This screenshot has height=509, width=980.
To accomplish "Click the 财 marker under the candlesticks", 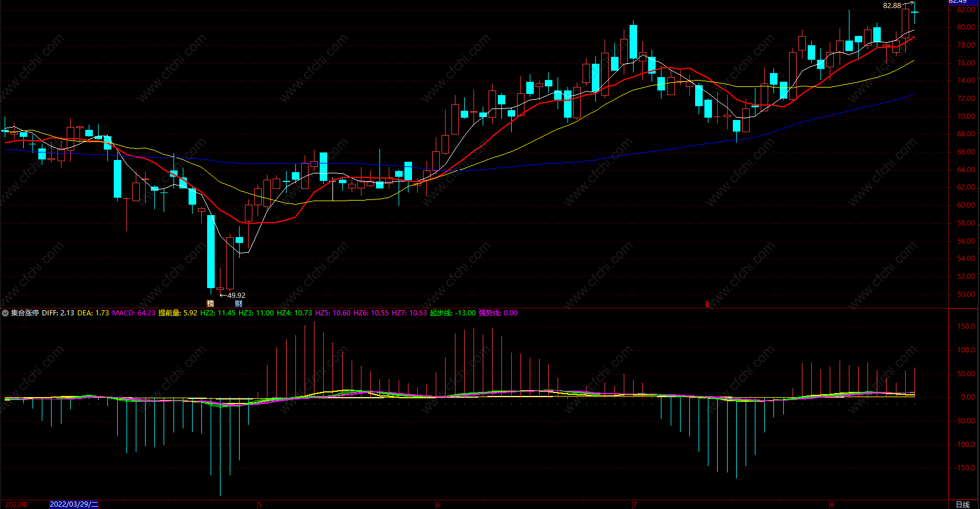I will 238,303.
